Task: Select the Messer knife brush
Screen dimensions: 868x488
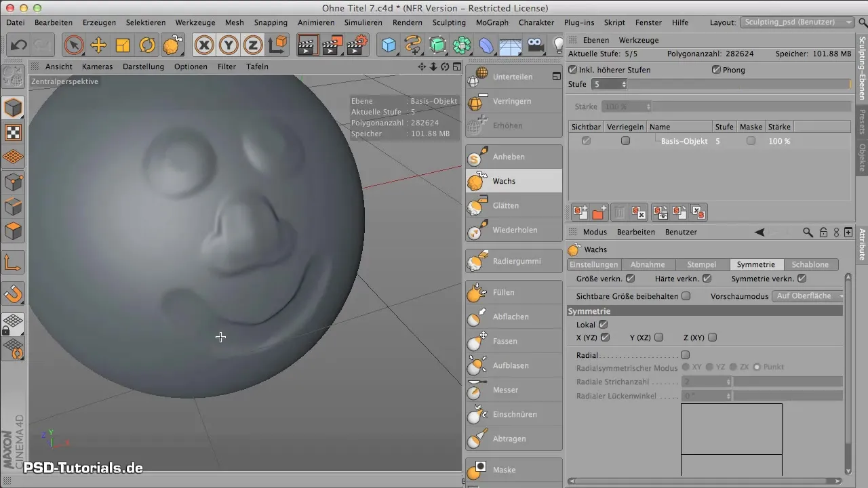Action: pyautogui.click(x=513, y=390)
